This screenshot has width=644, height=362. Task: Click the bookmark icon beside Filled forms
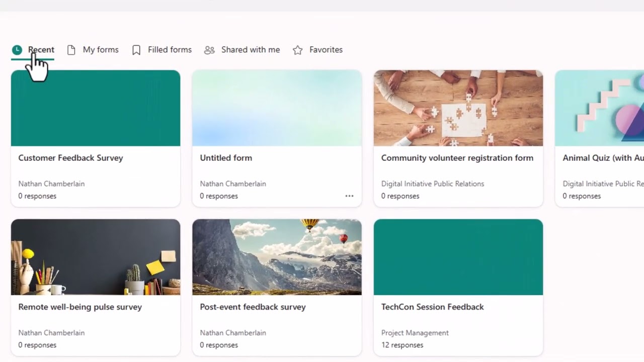[x=136, y=50]
